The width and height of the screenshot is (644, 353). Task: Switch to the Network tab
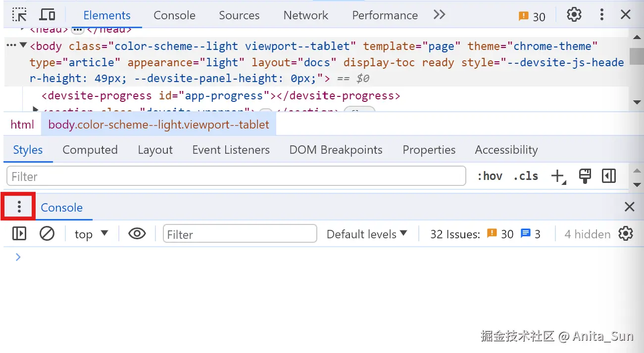tap(305, 15)
